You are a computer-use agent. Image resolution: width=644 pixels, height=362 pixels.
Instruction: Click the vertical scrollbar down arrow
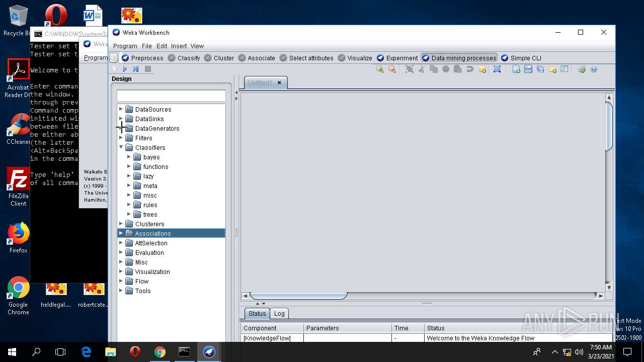(609, 288)
